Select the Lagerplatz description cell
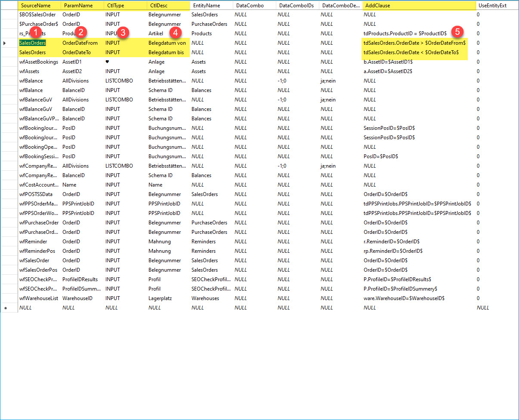519x420 pixels. click(160, 298)
